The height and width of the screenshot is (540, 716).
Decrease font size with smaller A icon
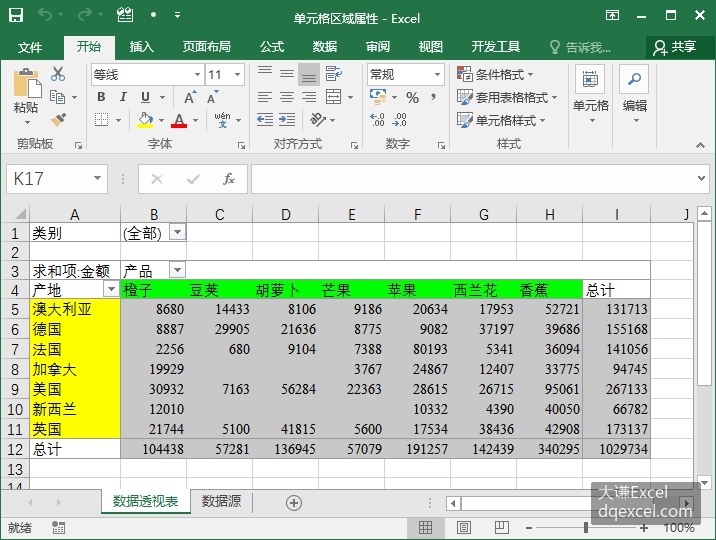click(x=212, y=97)
